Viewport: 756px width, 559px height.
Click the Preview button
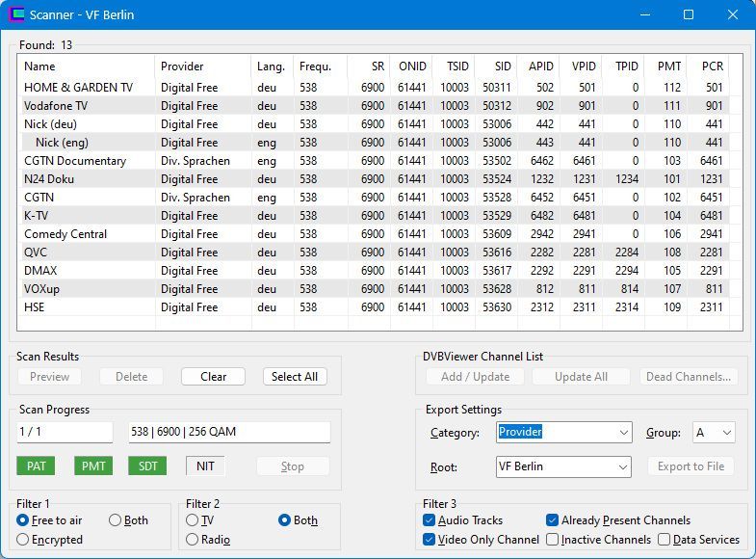click(50, 377)
